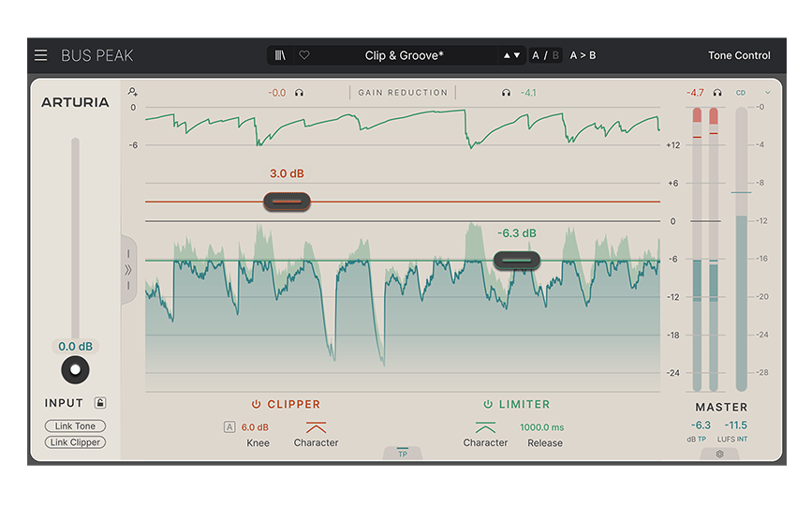Click the master output headphone listen icon

(x=717, y=93)
